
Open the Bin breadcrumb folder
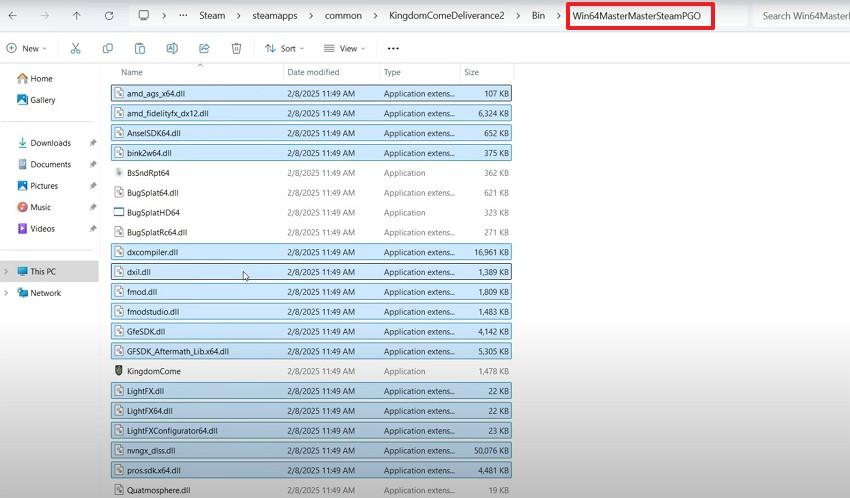538,16
